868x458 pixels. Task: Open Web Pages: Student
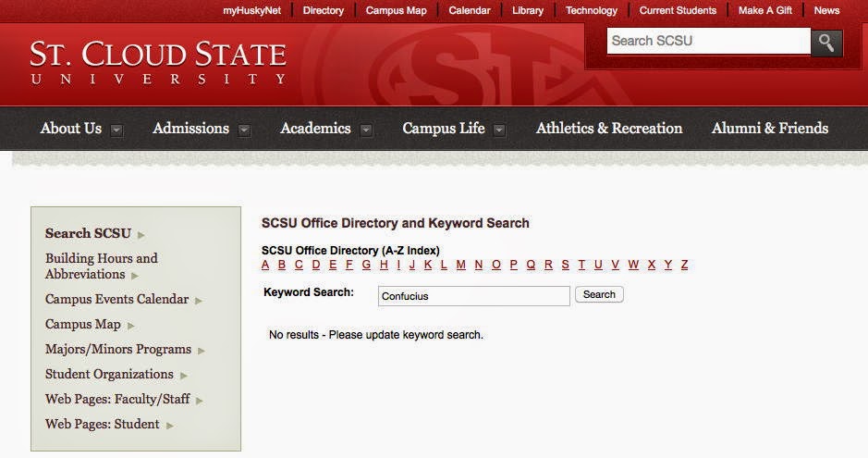102,424
